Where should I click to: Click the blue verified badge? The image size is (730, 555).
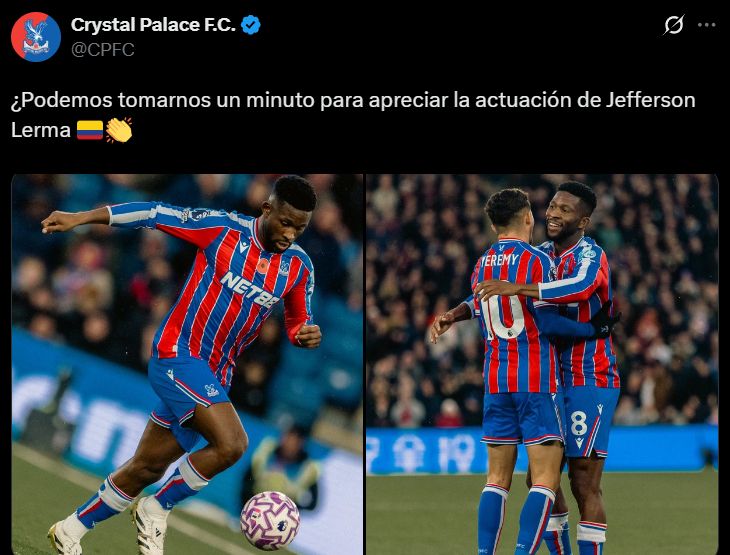point(251,25)
